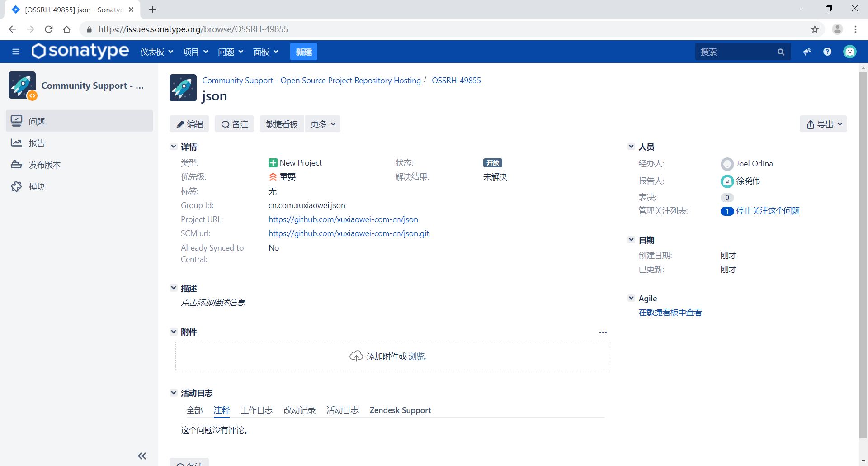Open 报告 reports in the sidebar
This screenshot has height=466, width=868.
pyautogui.click(x=79, y=143)
